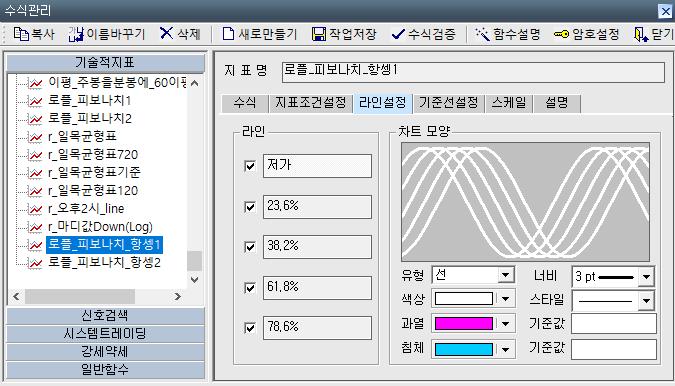This screenshot has height=386, width=675.
Task: Click the 삭제 delete X icon
Action: 166,33
